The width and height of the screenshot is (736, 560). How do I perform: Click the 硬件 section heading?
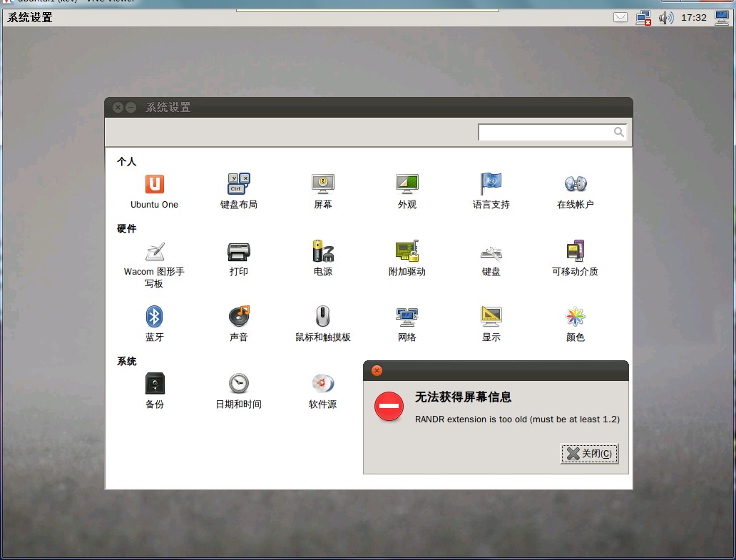pyautogui.click(x=127, y=228)
